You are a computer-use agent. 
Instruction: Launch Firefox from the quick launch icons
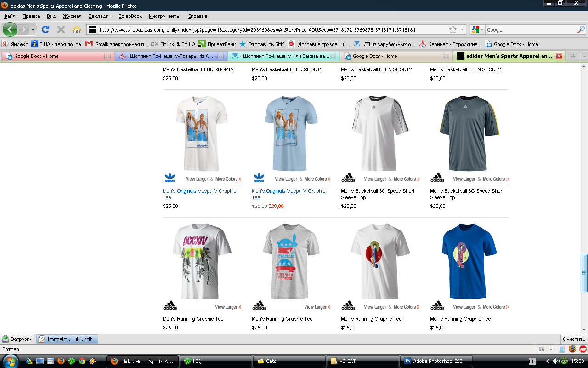pyautogui.click(x=61, y=361)
